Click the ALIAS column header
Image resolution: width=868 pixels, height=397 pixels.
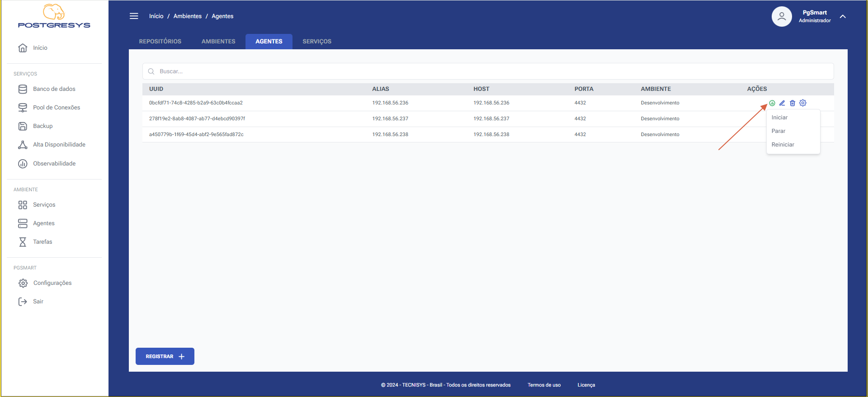pyautogui.click(x=381, y=89)
